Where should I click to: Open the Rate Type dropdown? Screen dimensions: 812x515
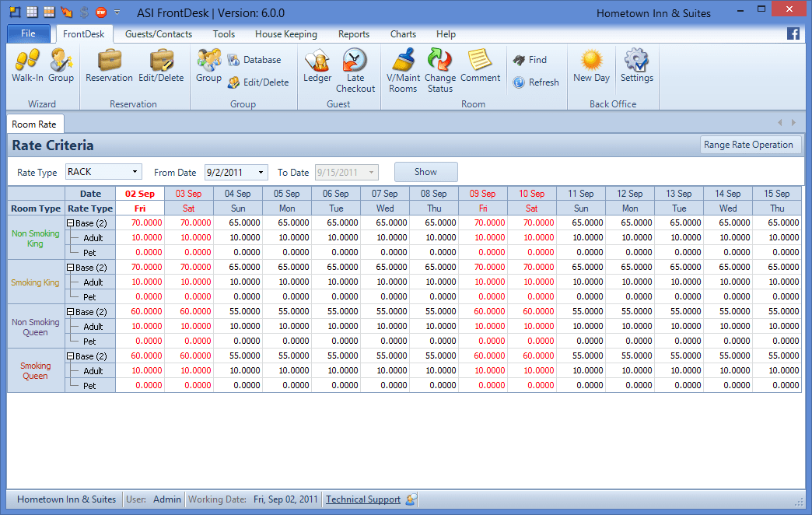(135, 172)
